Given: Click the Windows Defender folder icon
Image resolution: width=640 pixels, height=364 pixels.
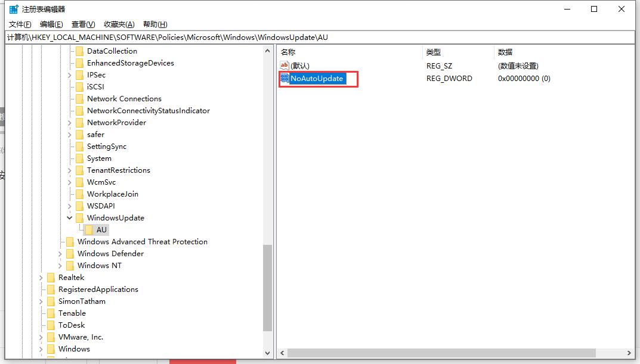Looking at the screenshot, I should [70, 254].
